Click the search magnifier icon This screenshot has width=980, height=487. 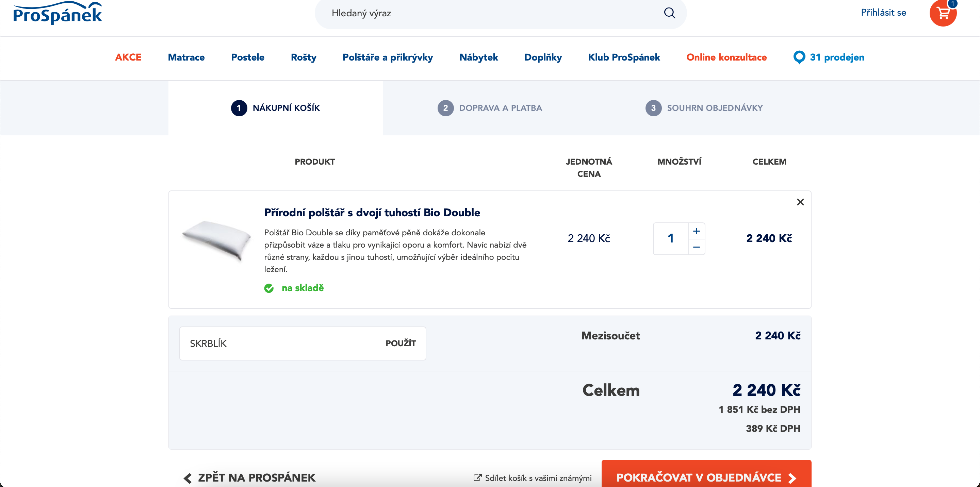(x=670, y=13)
